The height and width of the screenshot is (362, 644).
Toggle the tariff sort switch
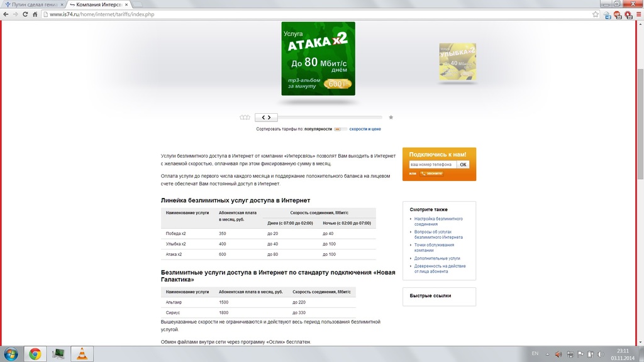click(x=340, y=129)
